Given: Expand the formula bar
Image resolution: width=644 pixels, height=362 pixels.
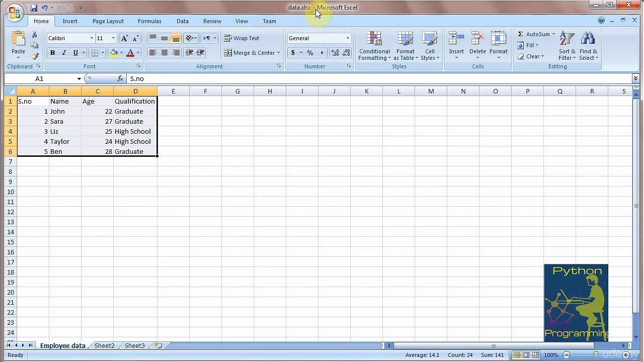Looking at the screenshot, I should click(635, 78).
